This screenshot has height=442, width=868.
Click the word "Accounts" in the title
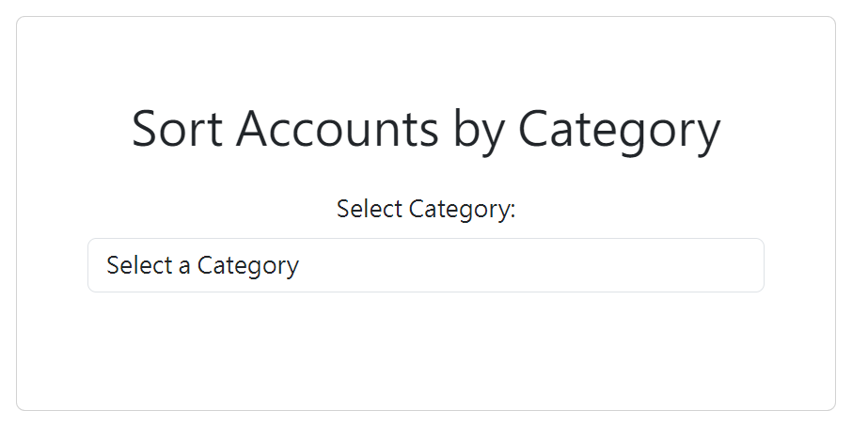pos(337,129)
